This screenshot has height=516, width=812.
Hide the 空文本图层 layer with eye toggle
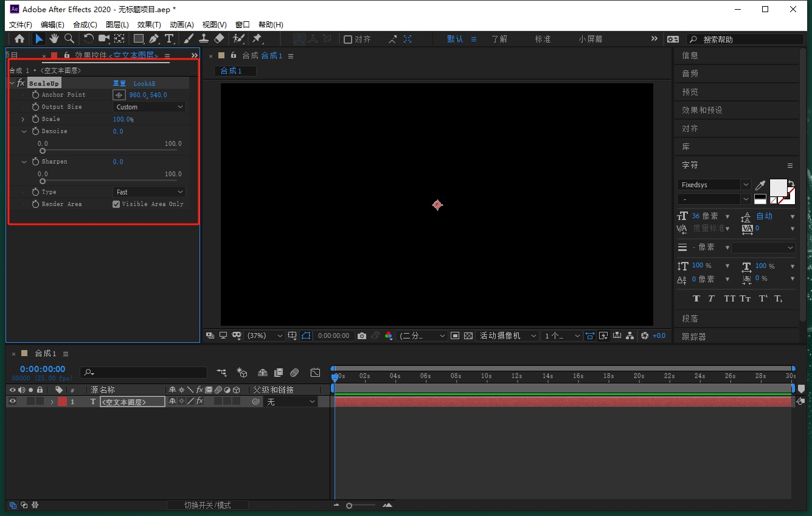tap(12, 402)
